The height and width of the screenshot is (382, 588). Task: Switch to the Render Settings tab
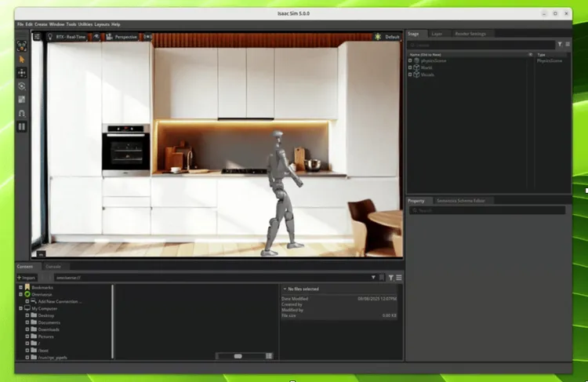pyautogui.click(x=471, y=35)
